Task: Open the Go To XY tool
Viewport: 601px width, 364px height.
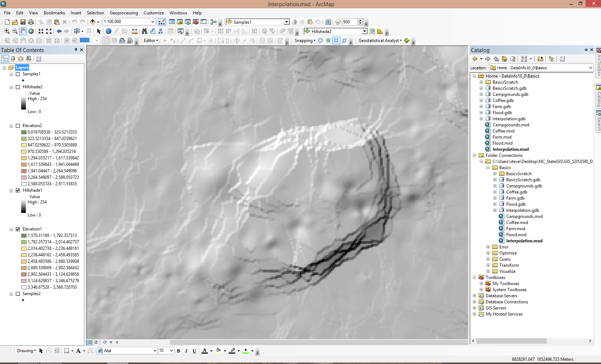Action: 160,31
